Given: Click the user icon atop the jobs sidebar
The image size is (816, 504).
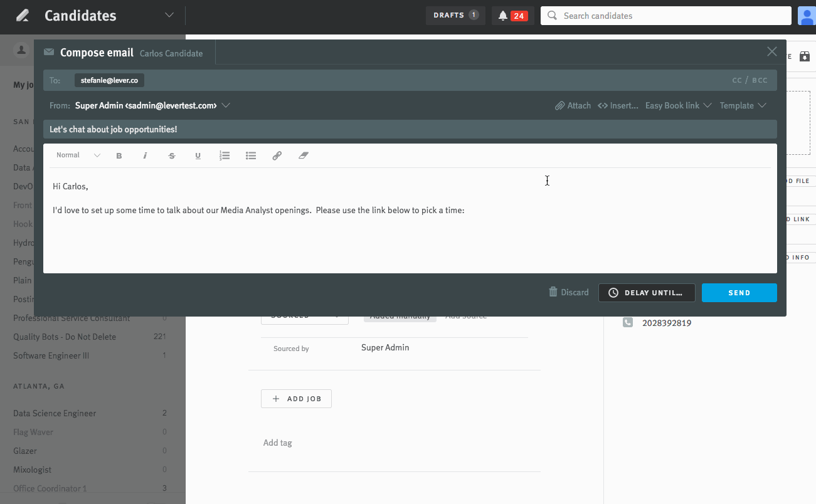Looking at the screenshot, I should coord(22,50).
